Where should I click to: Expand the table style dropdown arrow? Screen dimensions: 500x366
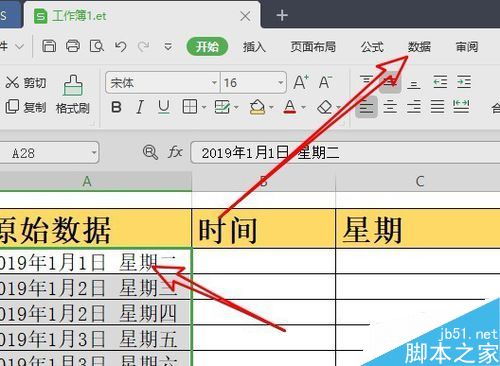point(236,107)
